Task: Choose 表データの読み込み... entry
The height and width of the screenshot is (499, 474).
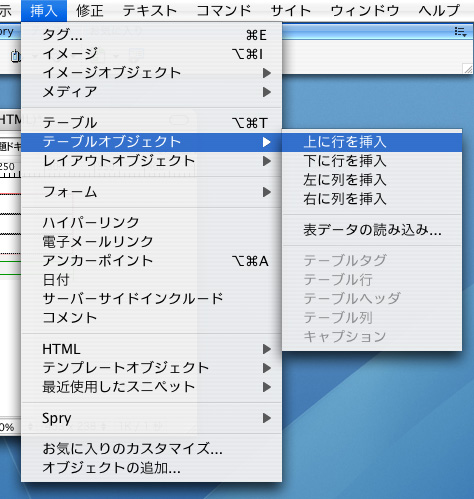Action: pyautogui.click(x=372, y=230)
